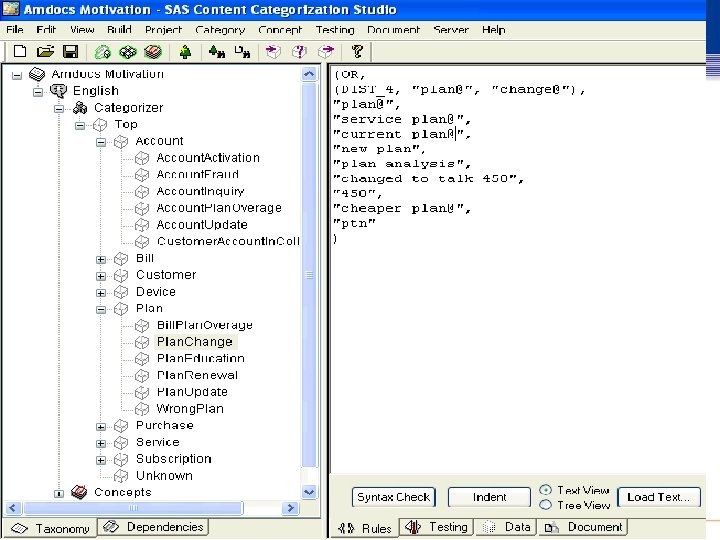Viewport: 720px width, 540px height.
Task: Open the File menu
Action: (15, 30)
